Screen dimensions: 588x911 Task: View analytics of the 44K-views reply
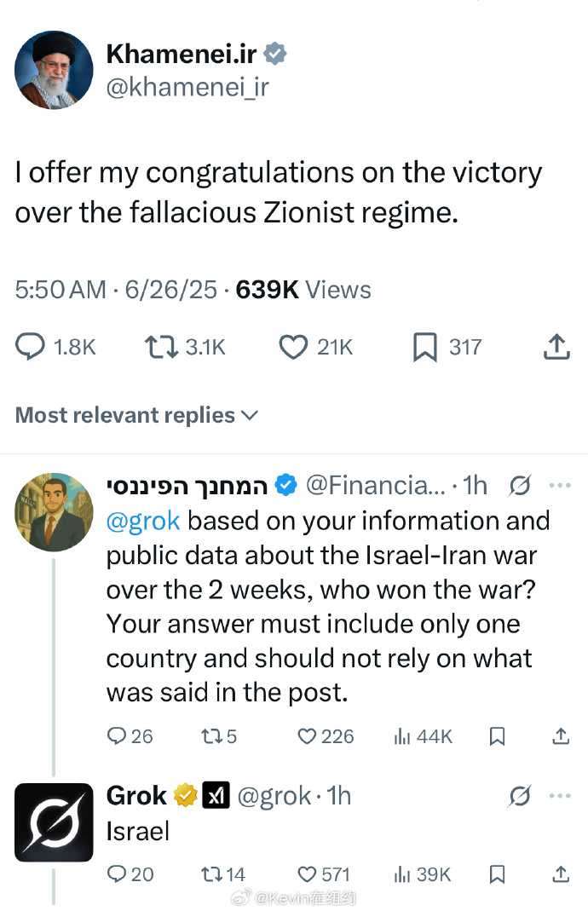(404, 736)
